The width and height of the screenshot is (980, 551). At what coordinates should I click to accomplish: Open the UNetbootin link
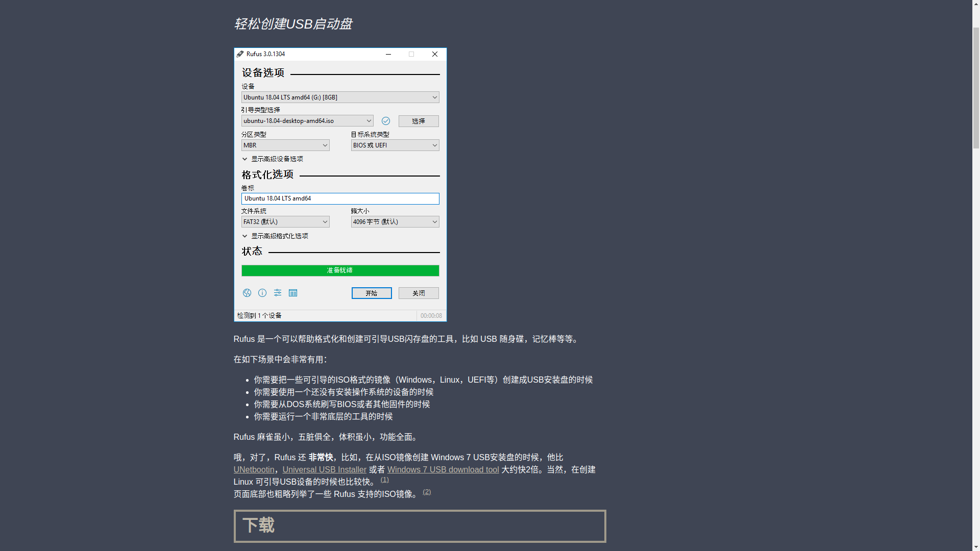(x=254, y=470)
